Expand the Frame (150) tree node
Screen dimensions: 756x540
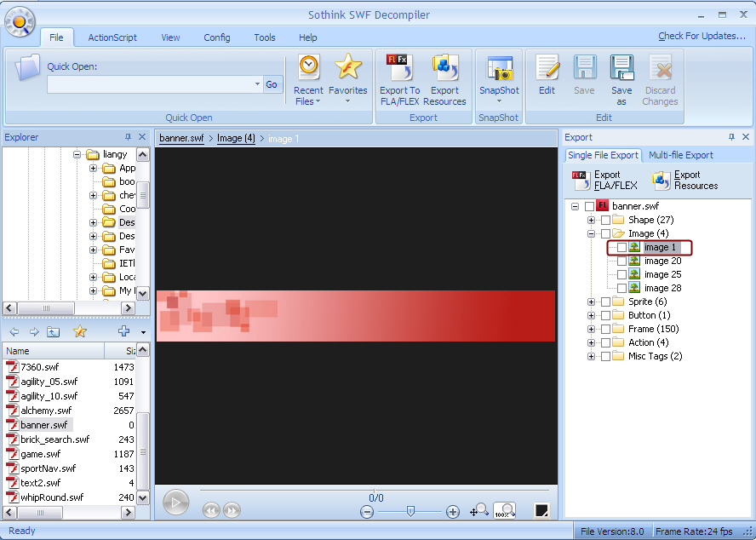tap(592, 330)
